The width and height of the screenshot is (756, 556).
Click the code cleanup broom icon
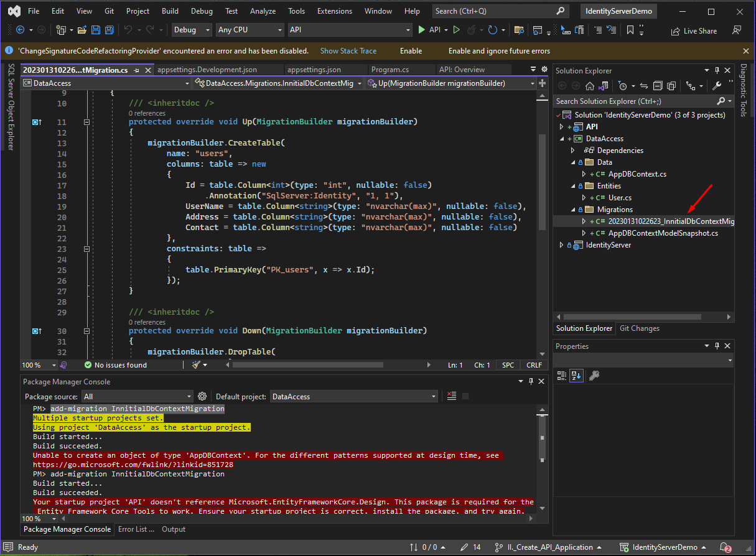click(x=197, y=365)
